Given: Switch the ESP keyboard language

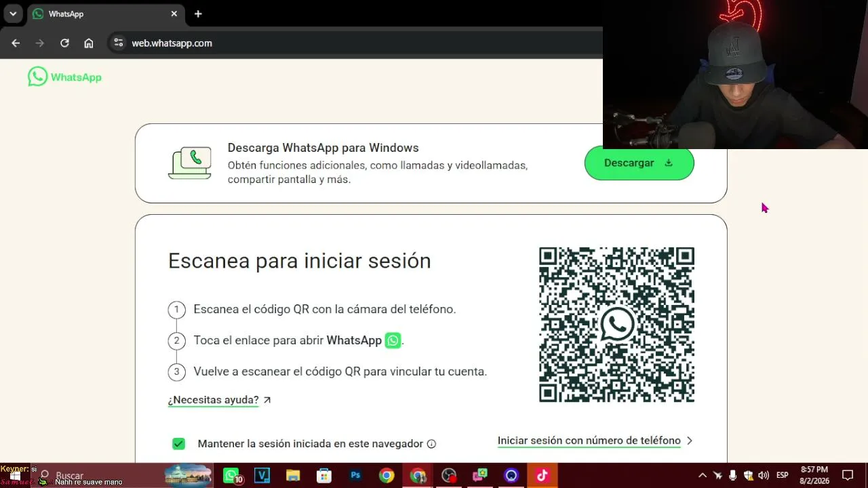Looking at the screenshot, I should (x=782, y=475).
